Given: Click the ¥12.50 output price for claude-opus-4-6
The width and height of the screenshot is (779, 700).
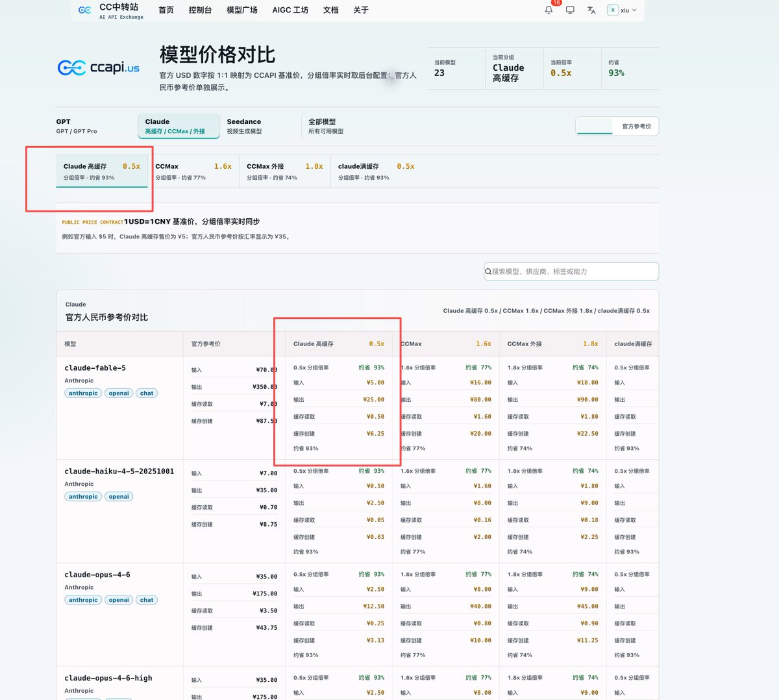Looking at the screenshot, I should 373,606.
